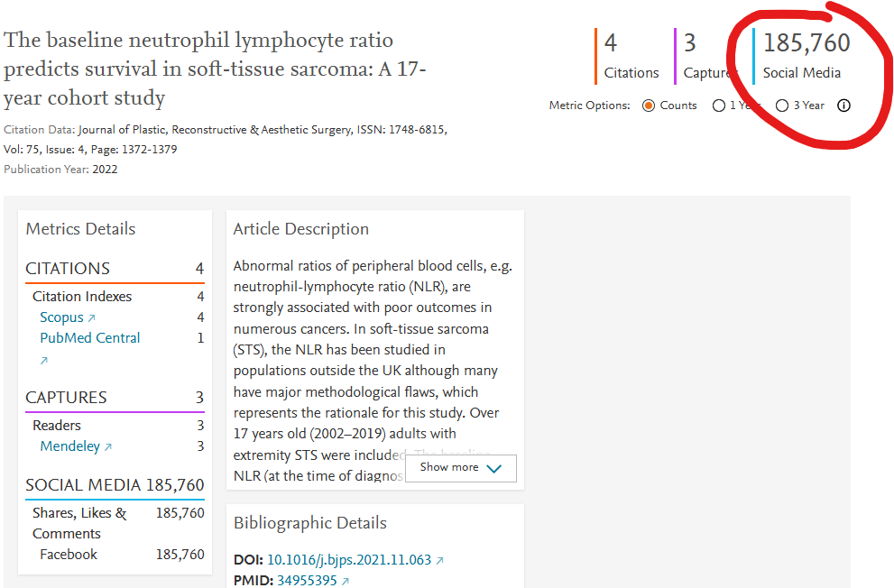Click the blue Social Media metric bar
The height and width of the screenshot is (588, 894).
tap(751, 56)
